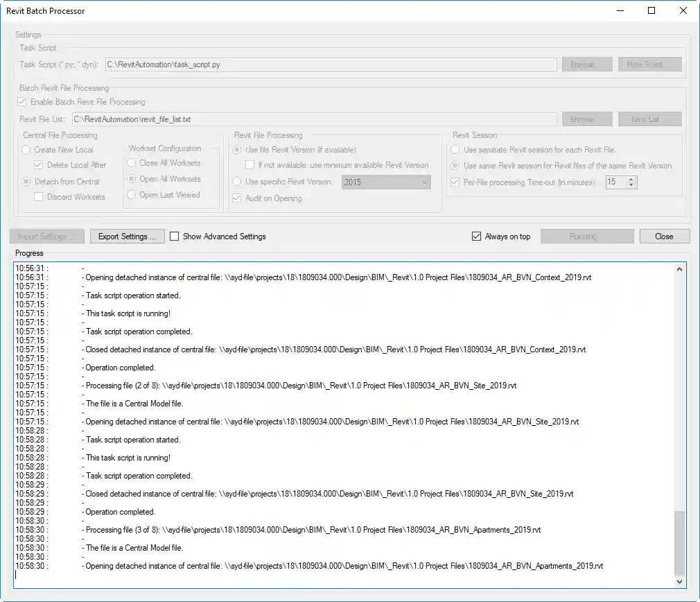Select Open Last Viewed worksets

pos(131,195)
